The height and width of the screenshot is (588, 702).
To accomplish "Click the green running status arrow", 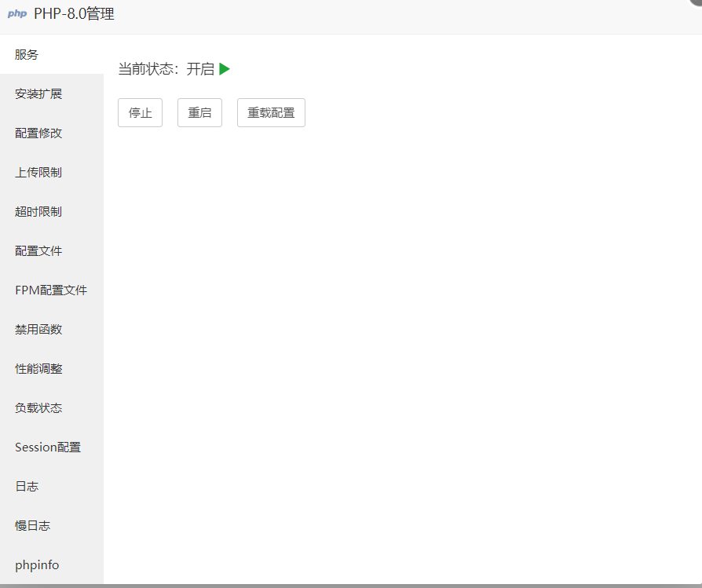I will coord(225,69).
